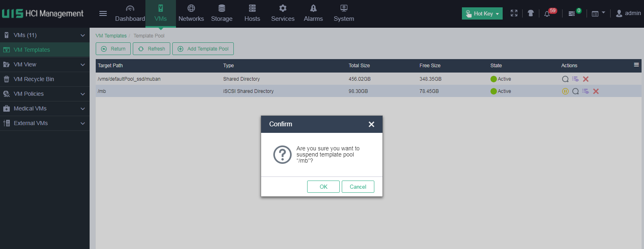Click the scan icon for /vms/defaultPool_ssd/muban
Image resolution: width=644 pixels, height=249 pixels.
tap(565, 79)
